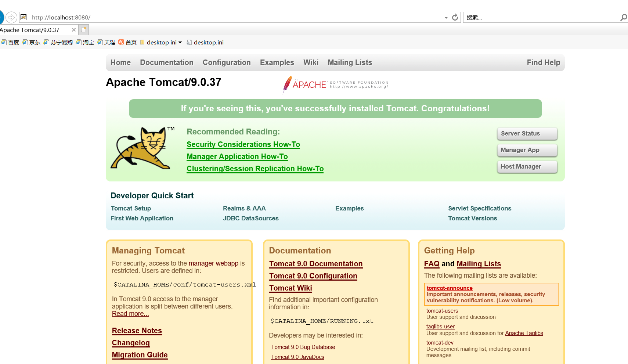Screen dimensions: 628x364
Task: Click the $CATALINA_HOME/conf/tomcat-users.xml path text
Action: pyautogui.click(x=185, y=285)
